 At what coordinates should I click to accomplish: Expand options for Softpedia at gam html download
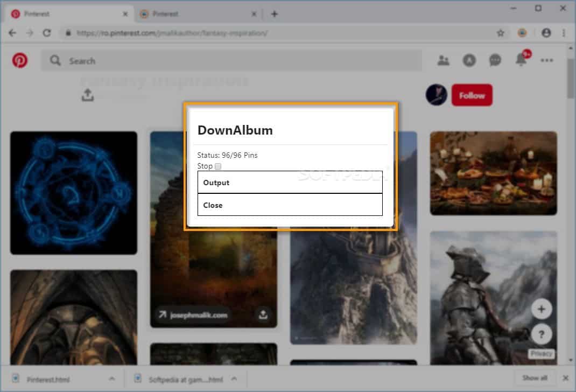click(234, 379)
